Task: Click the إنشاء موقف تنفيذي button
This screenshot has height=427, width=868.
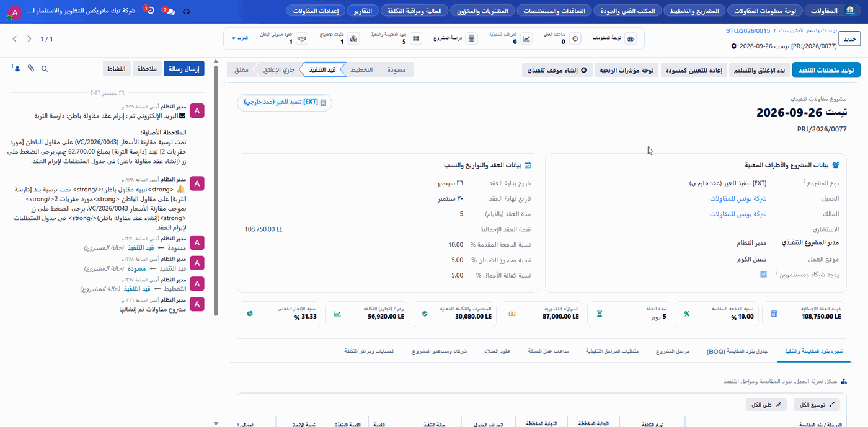Action: pos(557,70)
